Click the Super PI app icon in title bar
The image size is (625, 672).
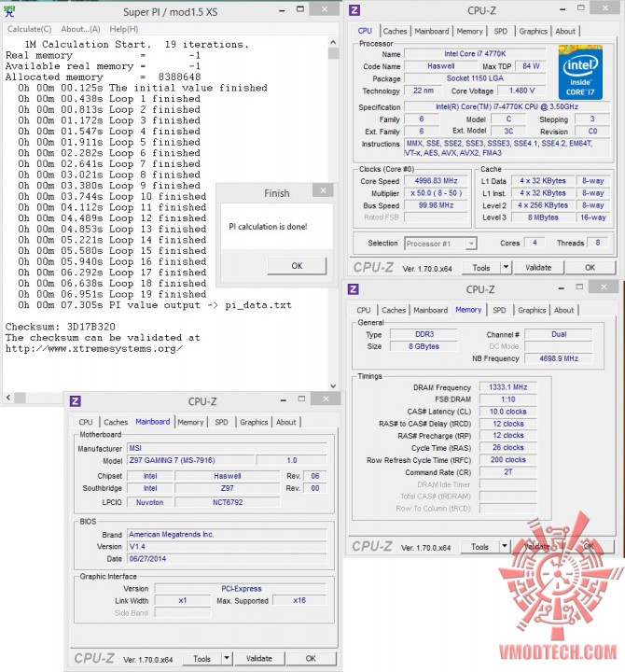(9, 11)
